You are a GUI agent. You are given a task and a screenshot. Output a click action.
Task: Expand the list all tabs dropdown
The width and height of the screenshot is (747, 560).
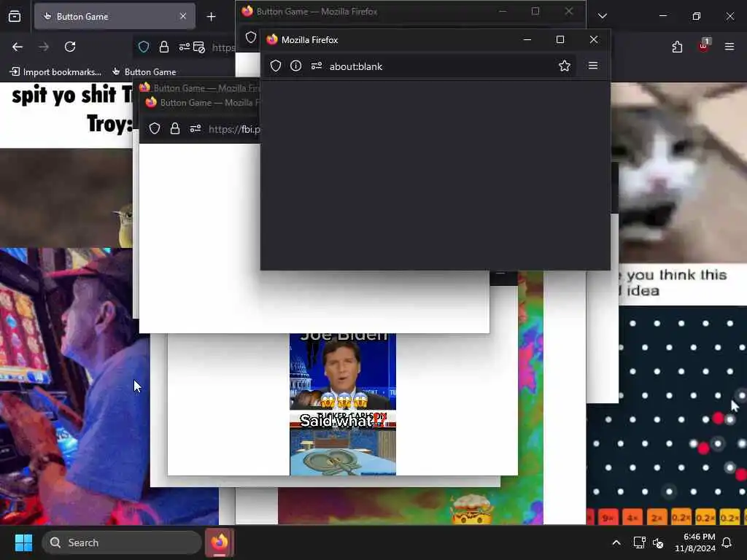point(602,16)
